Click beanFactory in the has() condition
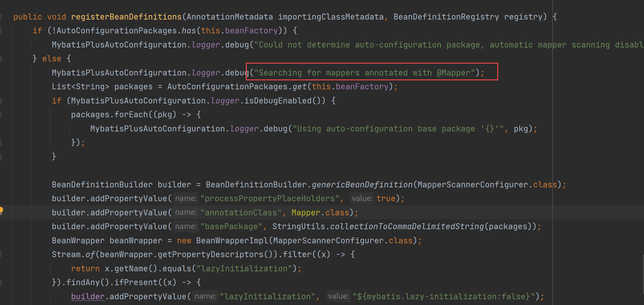644x305 pixels. [251, 31]
